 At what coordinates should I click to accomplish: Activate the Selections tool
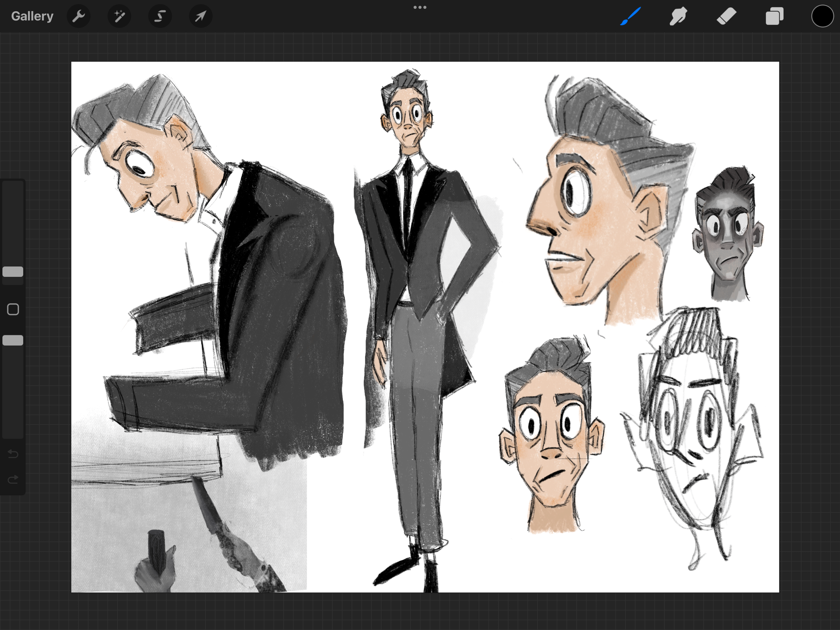click(x=160, y=16)
